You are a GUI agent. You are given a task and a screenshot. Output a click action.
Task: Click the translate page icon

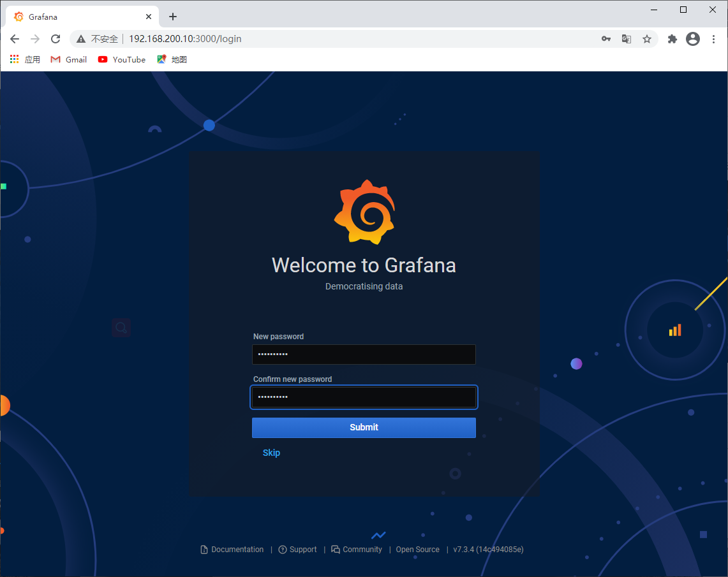pyautogui.click(x=627, y=39)
